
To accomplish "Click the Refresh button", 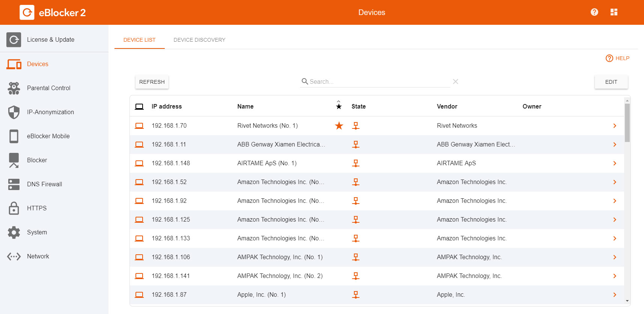I will (x=152, y=82).
